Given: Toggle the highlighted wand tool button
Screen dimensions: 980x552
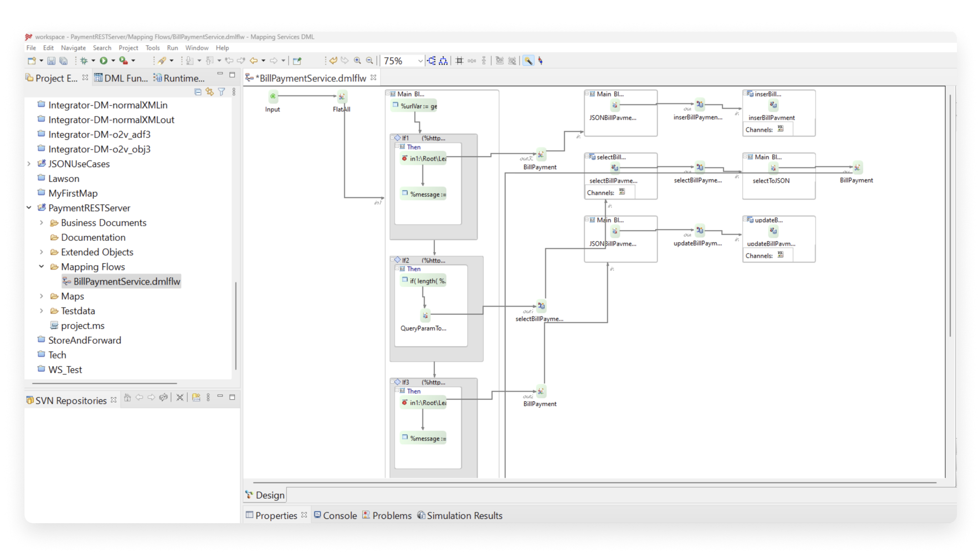Looking at the screenshot, I should click(x=528, y=61).
